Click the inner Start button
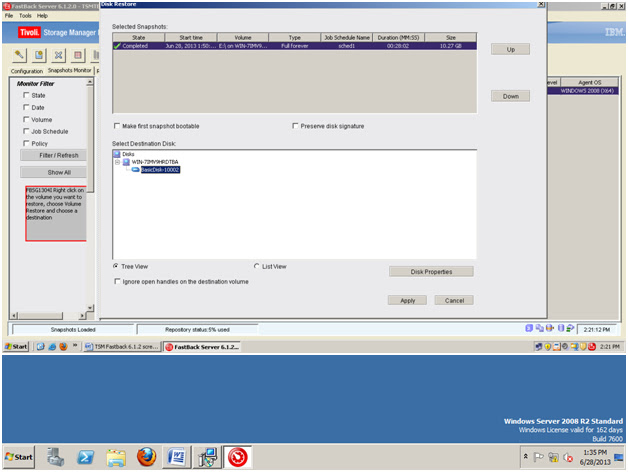Screen dimensions: 628x472 (16, 347)
